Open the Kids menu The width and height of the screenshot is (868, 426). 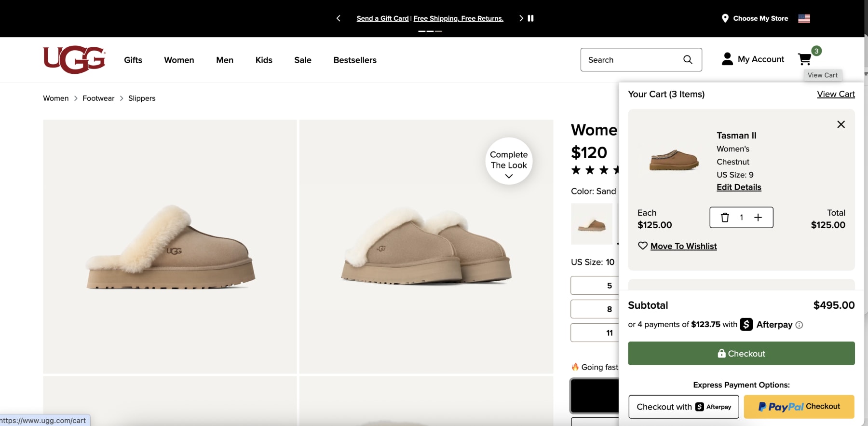(264, 60)
